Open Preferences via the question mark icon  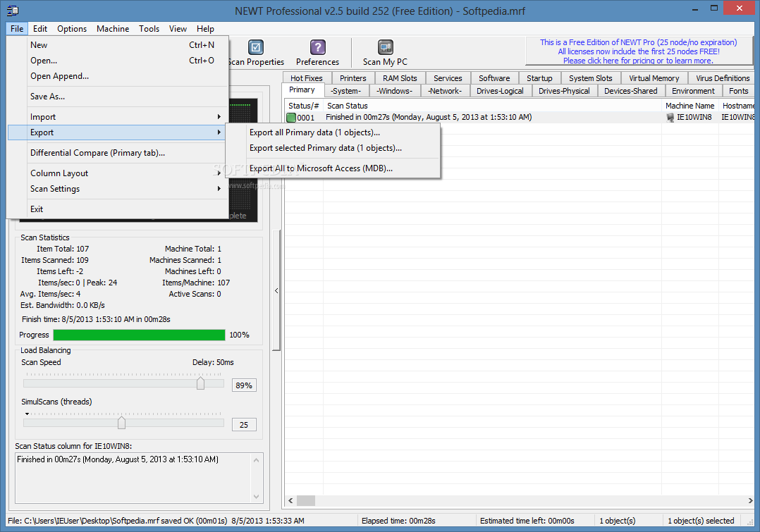tap(317, 47)
